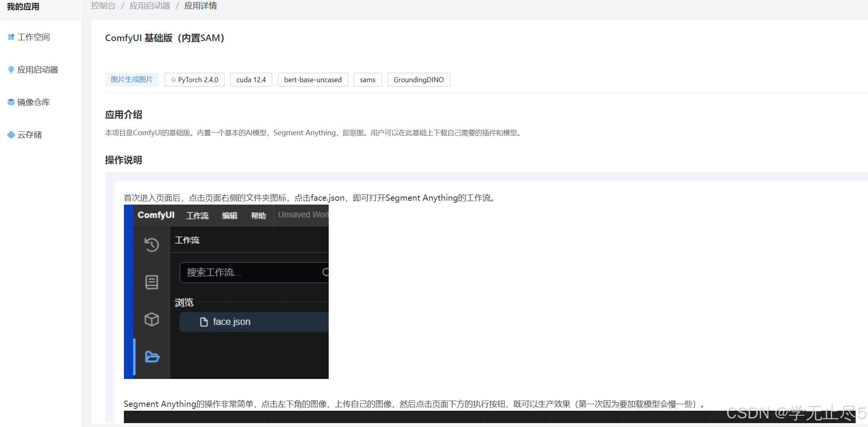Click the queue list icon in ComfyUI
This screenshot has height=427, width=868.
(152, 282)
